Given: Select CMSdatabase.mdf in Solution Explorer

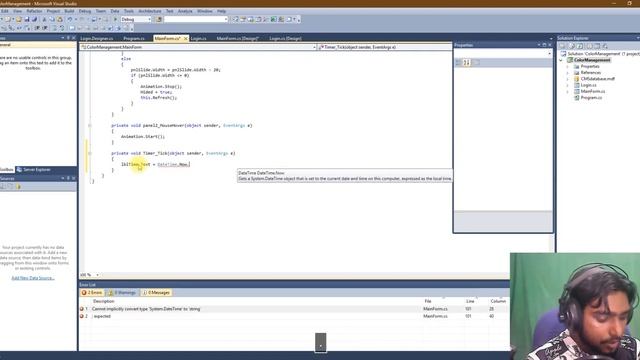Looking at the screenshot, I should coord(597,79).
